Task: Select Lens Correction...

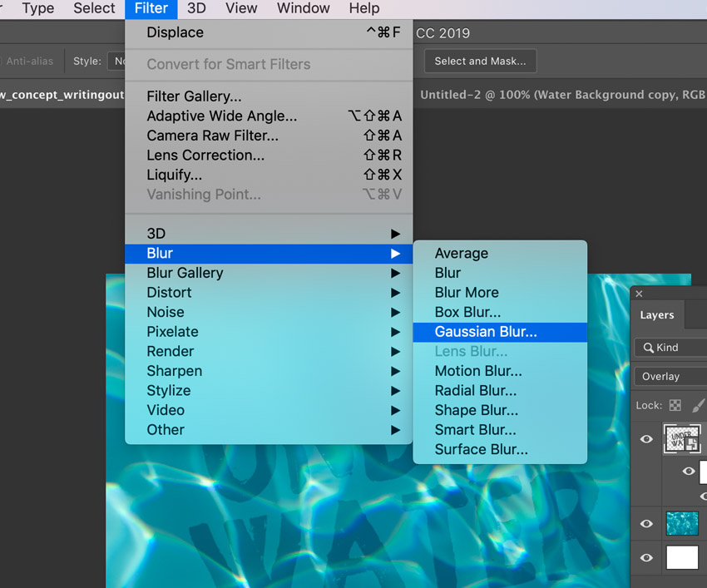Action: point(269,156)
